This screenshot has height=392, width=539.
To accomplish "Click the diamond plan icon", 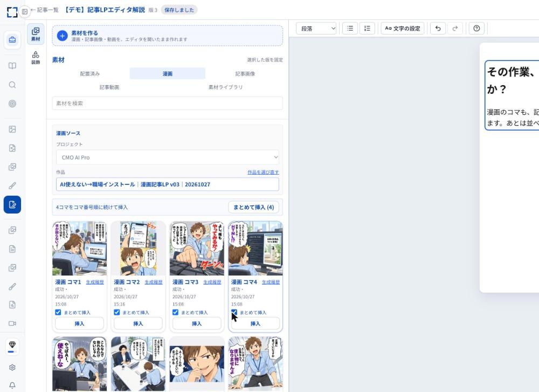I will click(12, 345).
